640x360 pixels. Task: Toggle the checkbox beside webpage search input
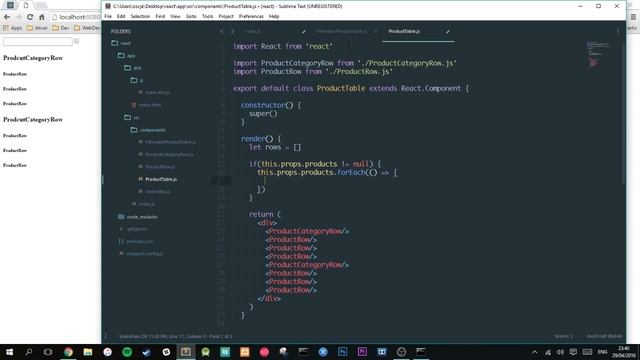click(76, 41)
